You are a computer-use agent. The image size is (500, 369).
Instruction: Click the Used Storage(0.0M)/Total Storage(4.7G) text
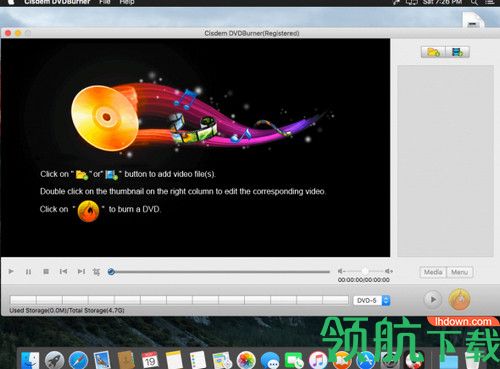[67, 311]
